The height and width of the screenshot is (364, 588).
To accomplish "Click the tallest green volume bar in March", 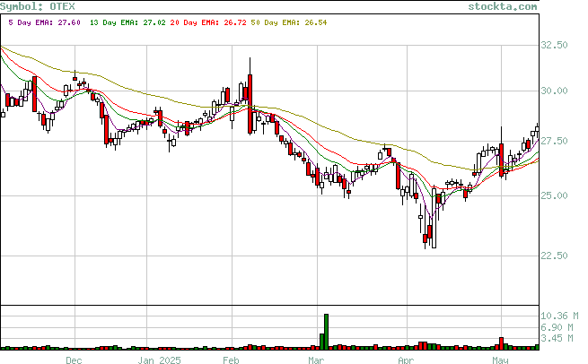I will [326, 332].
